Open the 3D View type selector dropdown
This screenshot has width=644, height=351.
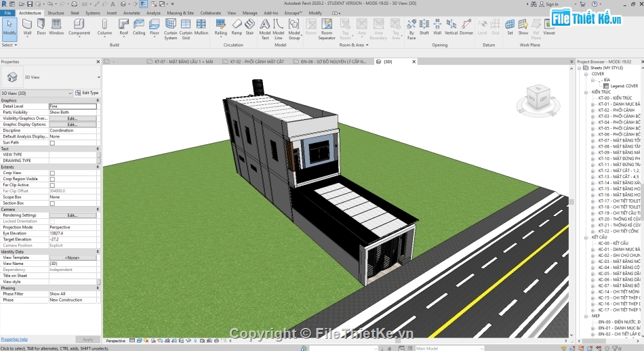[x=98, y=77]
